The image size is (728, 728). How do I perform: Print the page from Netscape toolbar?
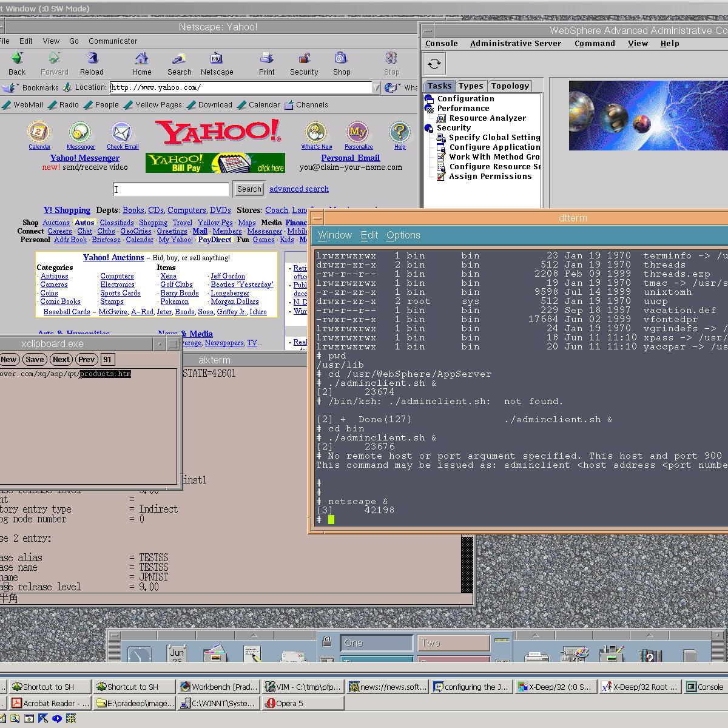[x=267, y=58]
